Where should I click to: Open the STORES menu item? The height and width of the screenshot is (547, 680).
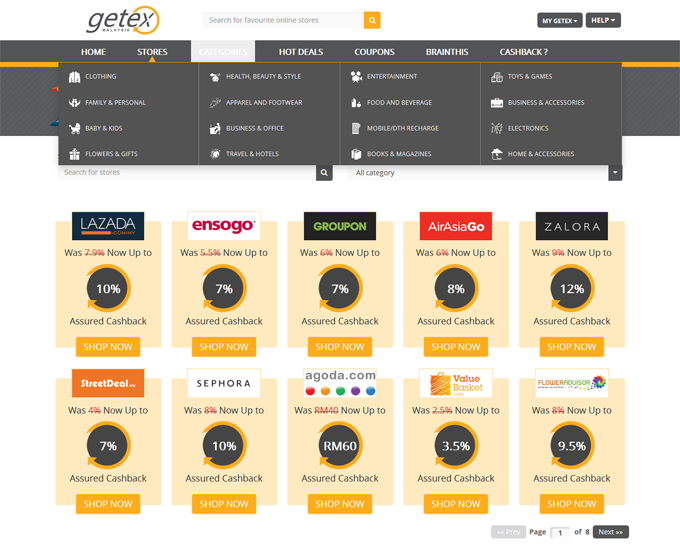152,52
